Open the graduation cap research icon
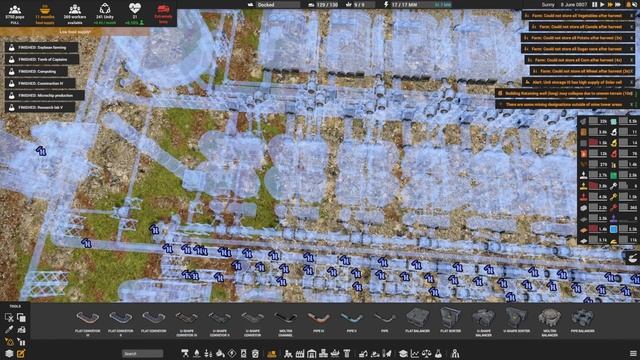 [x=403, y=353]
